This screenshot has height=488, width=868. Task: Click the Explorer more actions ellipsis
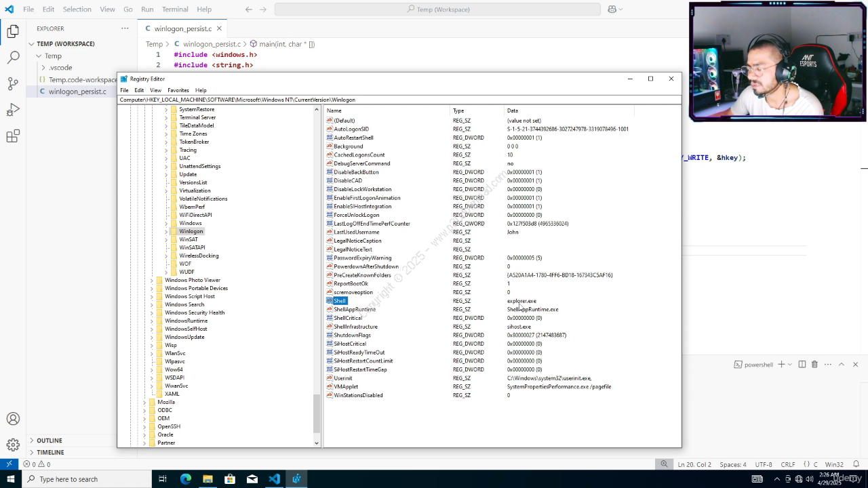tap(125, 28)
